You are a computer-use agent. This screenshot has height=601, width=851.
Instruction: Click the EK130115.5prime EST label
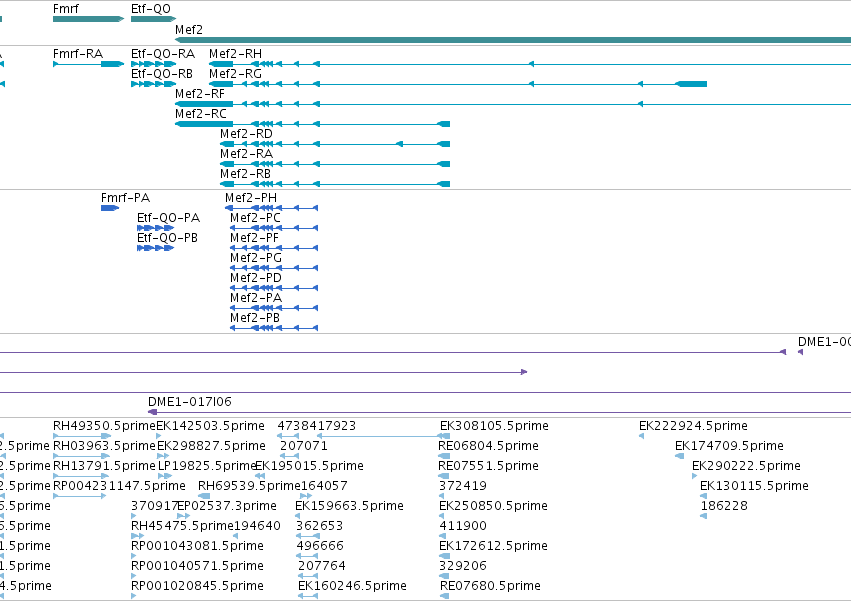click(754, 486)
